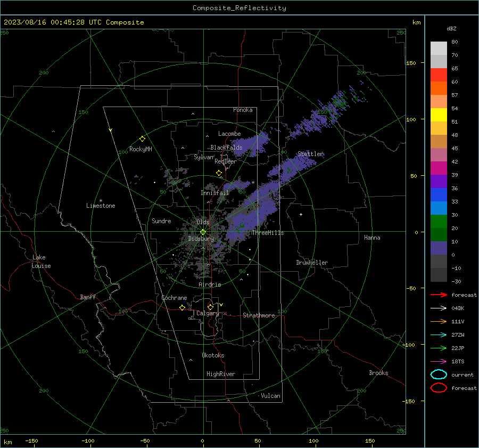Viewport: 479px width, 448px height.
Task: Click the 'forecast' text beside red arrow
Action: [x=464, y=295]
